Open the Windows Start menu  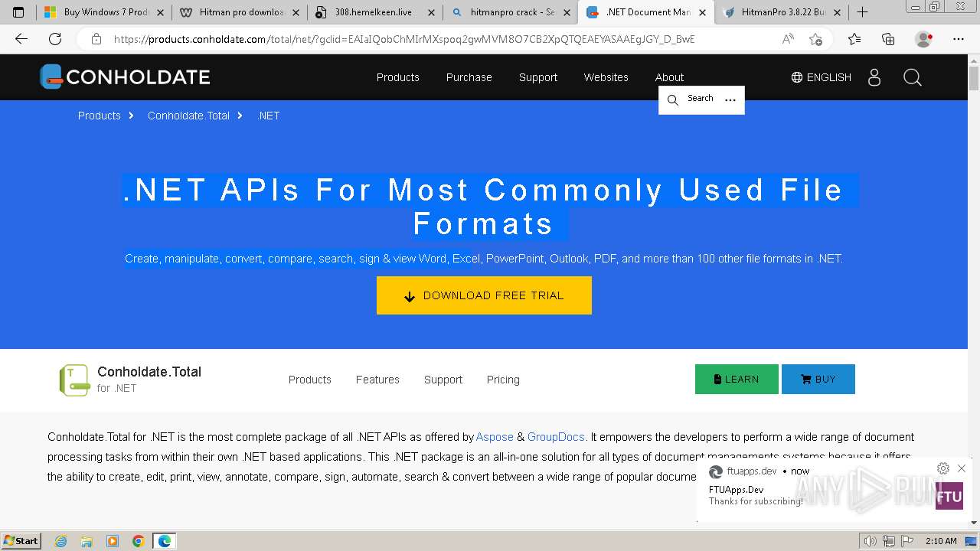[21, 541]
